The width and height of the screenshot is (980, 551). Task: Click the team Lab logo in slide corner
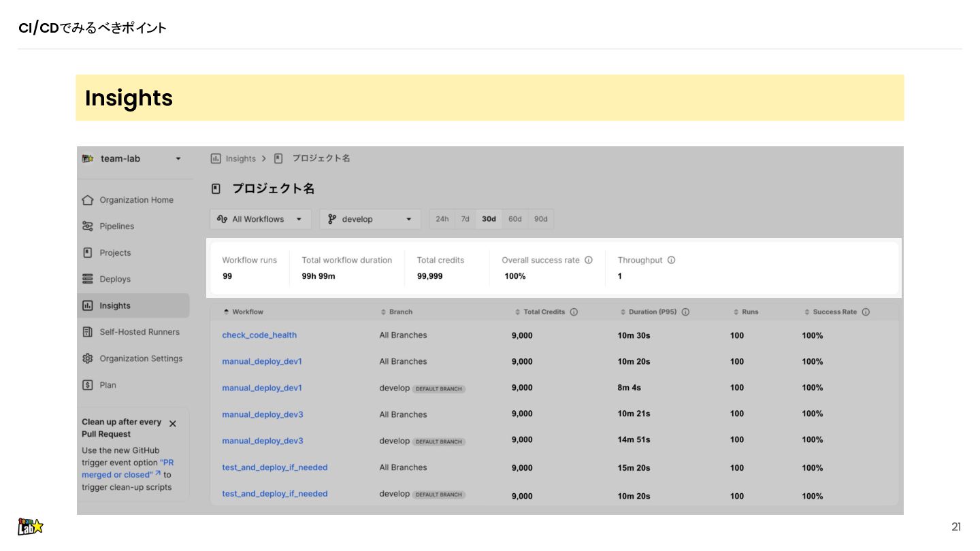(30, 526)
